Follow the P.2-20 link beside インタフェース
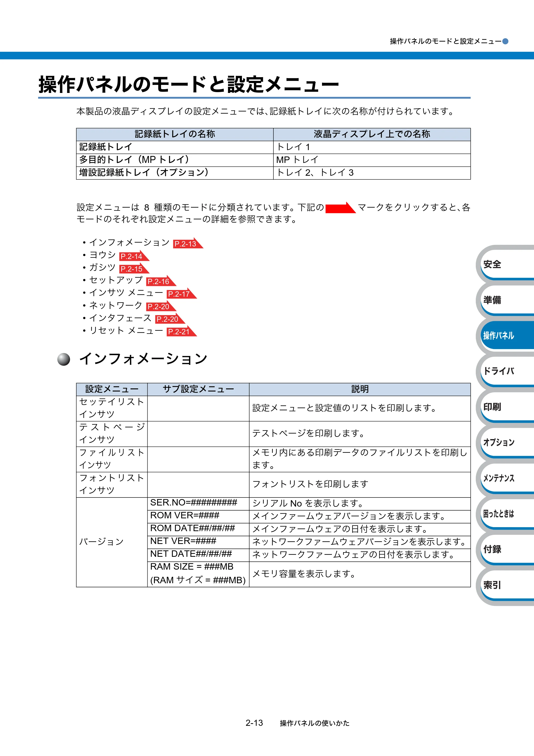This screenshot has width=534, height=756. [x=170, y=318]
